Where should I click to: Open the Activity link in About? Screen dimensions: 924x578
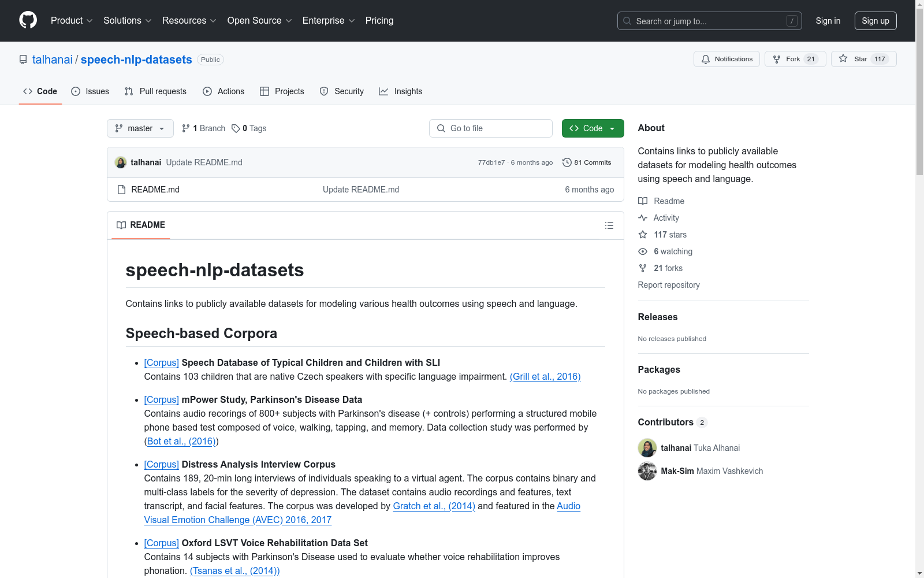(659, 218)
